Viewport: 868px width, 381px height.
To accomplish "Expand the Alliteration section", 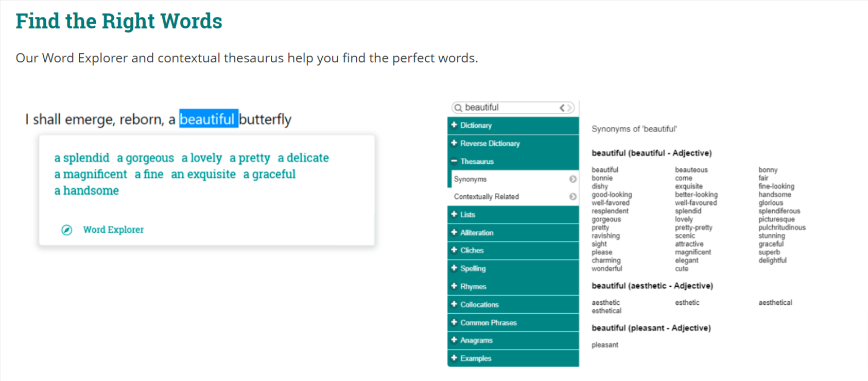I will (x=513, y=233).
